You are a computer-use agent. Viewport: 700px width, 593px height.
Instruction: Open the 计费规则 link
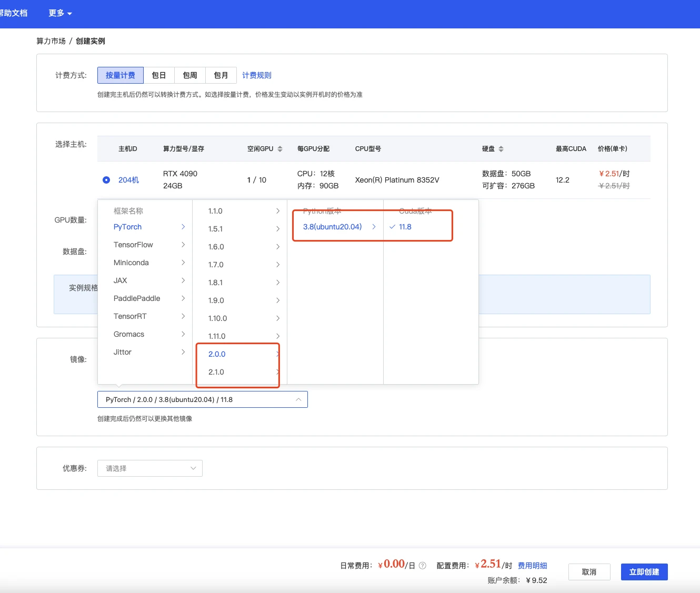point(257,75)
